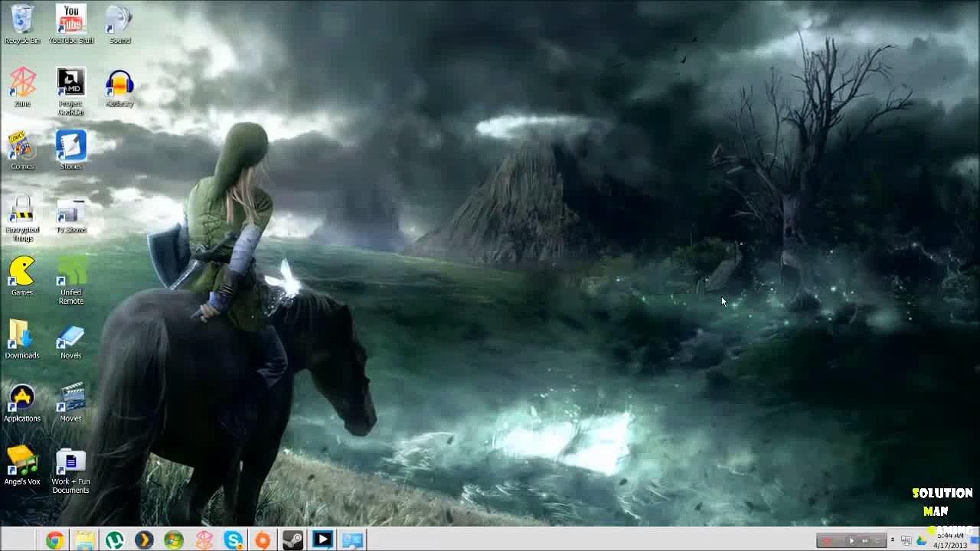Select the Sound desktop shortcut
The width and height of the screenshot is (980, 551).
119,24
